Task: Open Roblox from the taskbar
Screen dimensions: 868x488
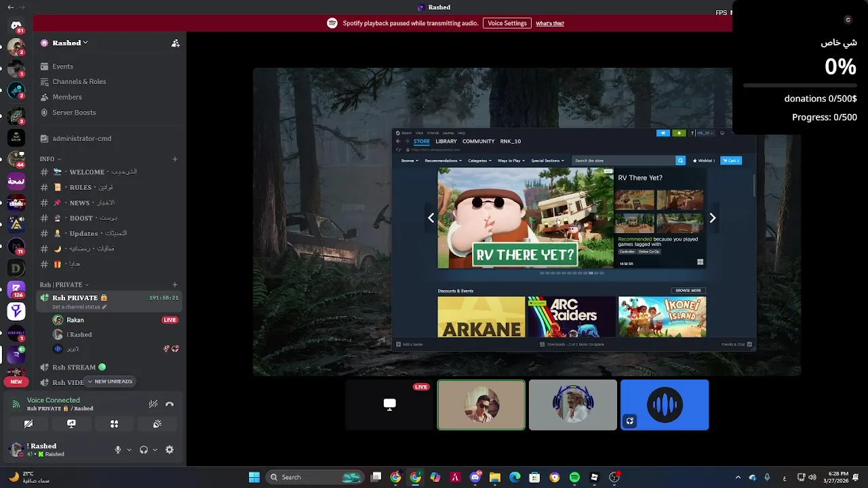Action: pyautogui.click(x=595, y=477)
